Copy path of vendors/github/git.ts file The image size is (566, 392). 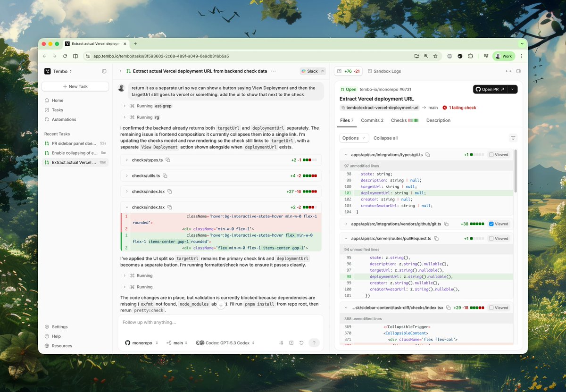coord(446,224)
